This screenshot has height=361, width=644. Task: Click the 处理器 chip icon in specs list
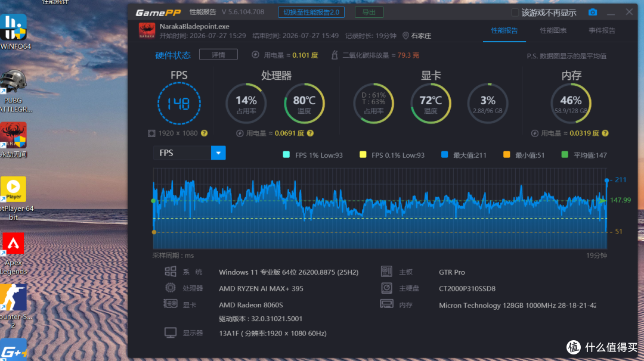point(171,288)
